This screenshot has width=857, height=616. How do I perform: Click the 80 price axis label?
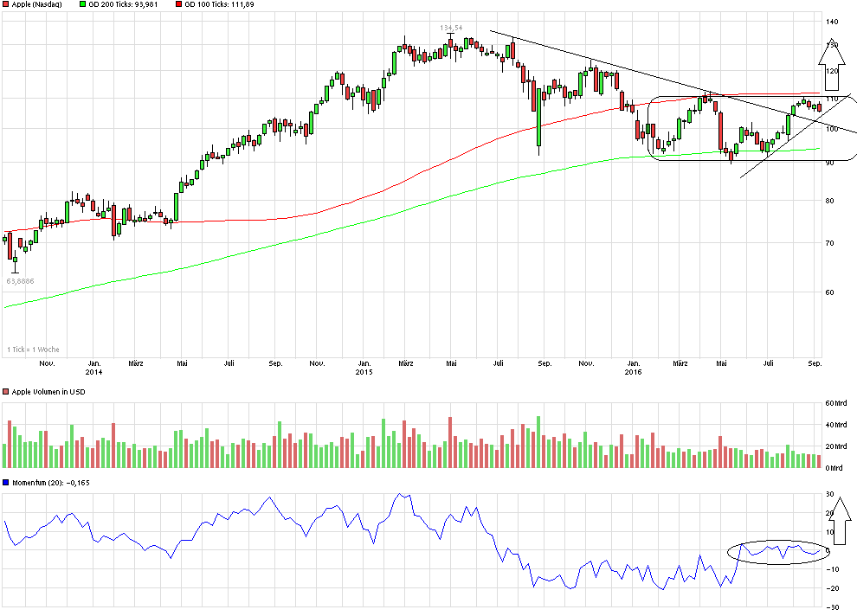pyautogui.click(x=829, y=201)
